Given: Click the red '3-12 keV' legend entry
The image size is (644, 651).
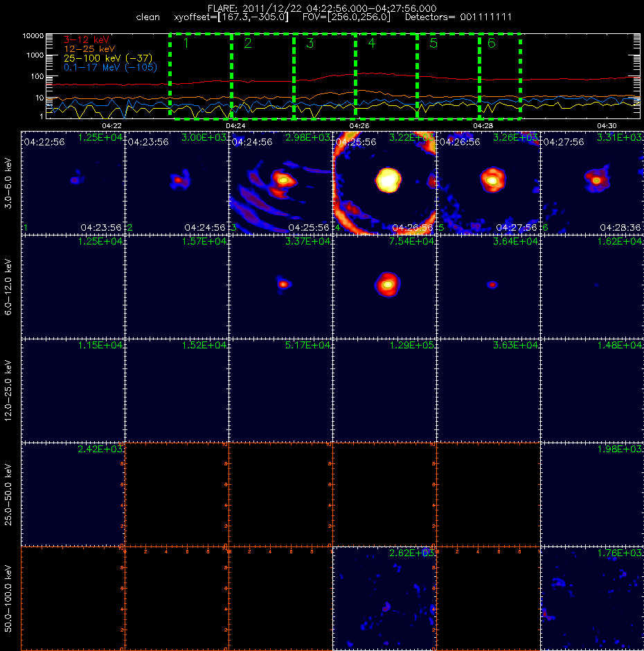Looking at the screenshot, I should click(x=87, y=40).
